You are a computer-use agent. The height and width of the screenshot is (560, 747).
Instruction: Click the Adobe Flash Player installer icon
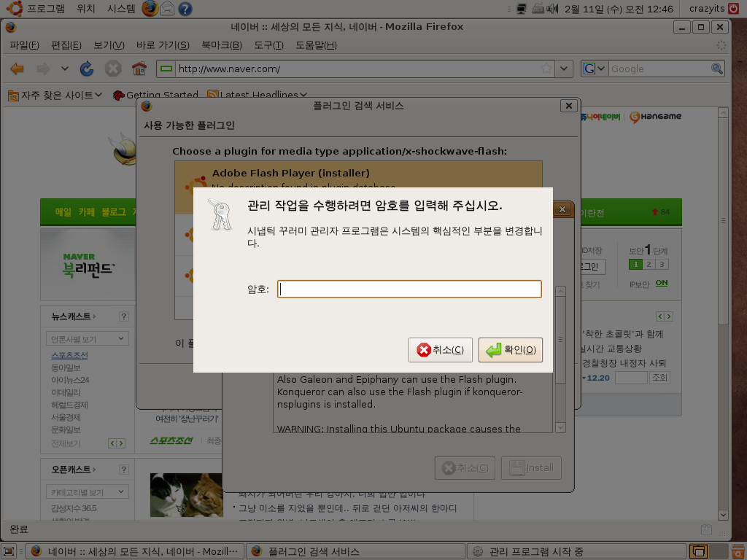(x=196, y=186)
